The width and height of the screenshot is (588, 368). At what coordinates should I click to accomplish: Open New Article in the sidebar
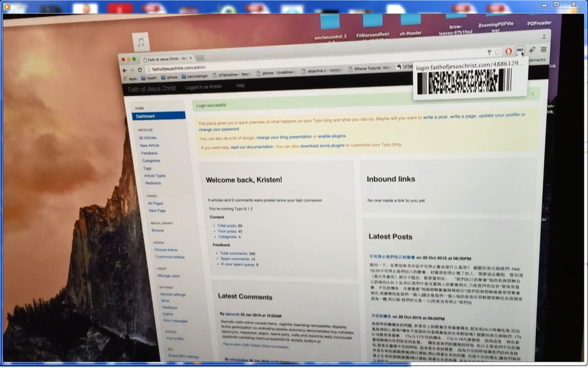point(150,145)
